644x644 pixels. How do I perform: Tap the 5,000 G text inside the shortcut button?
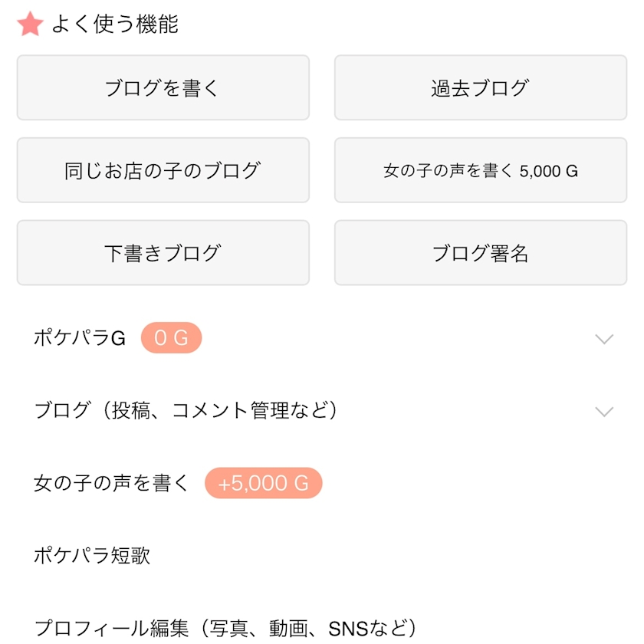(549, 171)
